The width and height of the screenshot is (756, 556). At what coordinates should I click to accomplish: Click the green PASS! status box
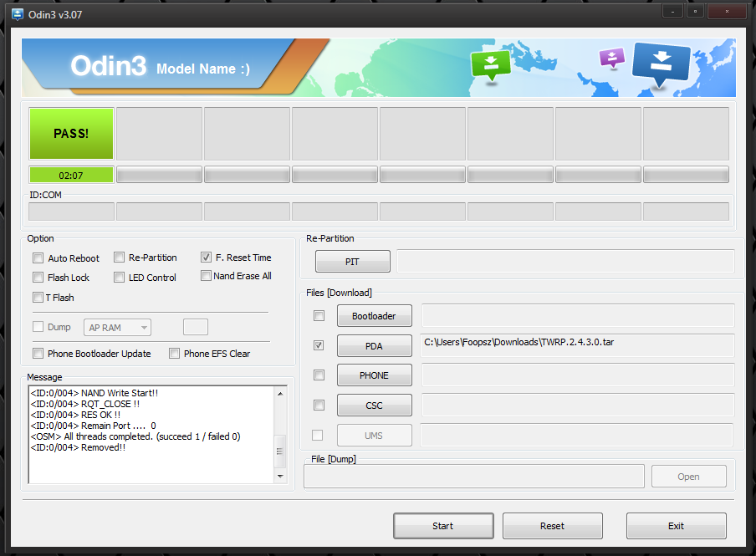pos(71,134)
